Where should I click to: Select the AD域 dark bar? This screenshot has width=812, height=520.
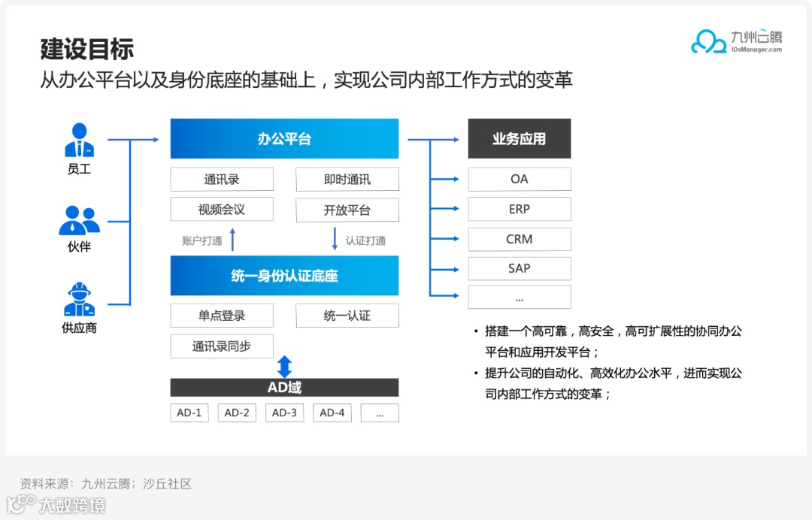click(x=284, y=387)
